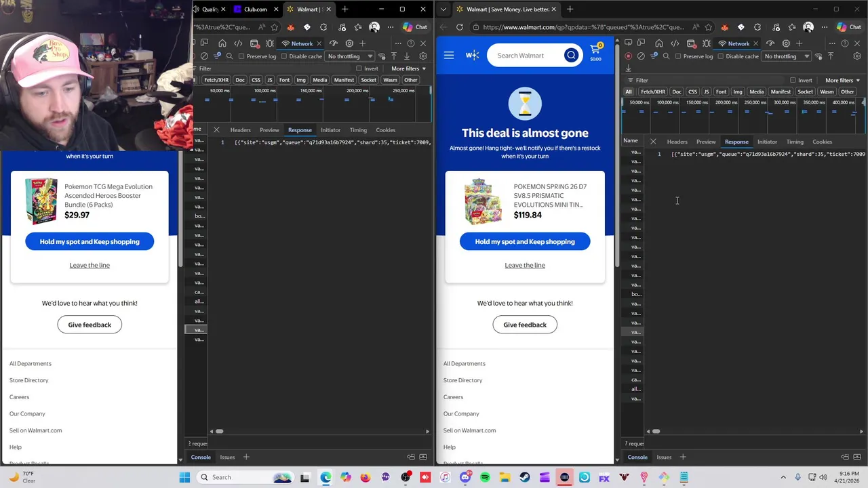Open No throttling dropdown in right DevTools
The height and width of the screenshot is (488, 868).
[785, 56]
